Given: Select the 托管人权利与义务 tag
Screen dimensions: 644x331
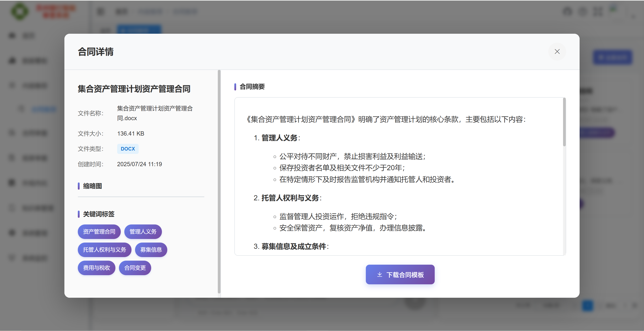Looking at the screenshot, I should [x=104, y=250].
